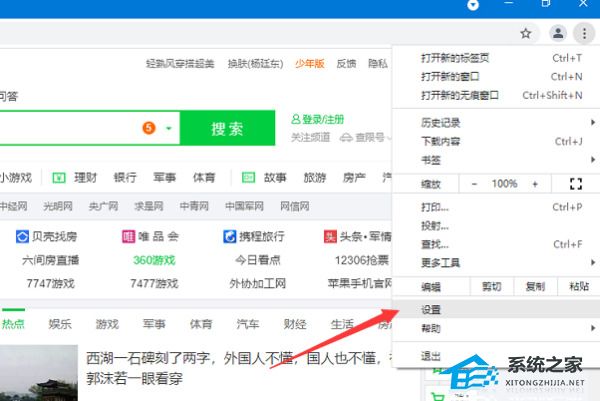The image size is (600, 401).
Task: Open the 旅游 category link
Action: click(x=315, y=178)
